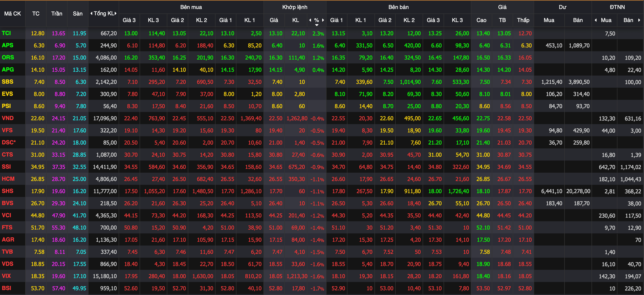Click the ORS high price 16.50
The height and width of the screenshot is (295, 644).
coord(483,58)
